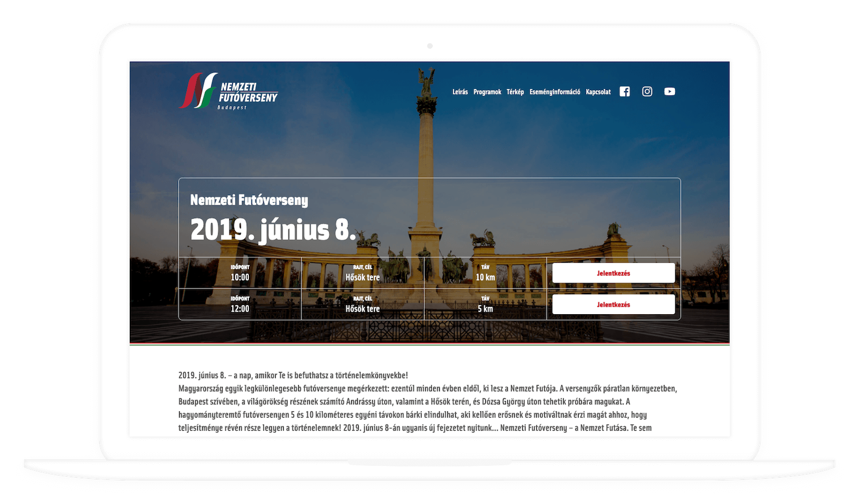Click the 2019. június 8. date heading
The height and width of the screenshot is (504, 858).
[273, 229]
